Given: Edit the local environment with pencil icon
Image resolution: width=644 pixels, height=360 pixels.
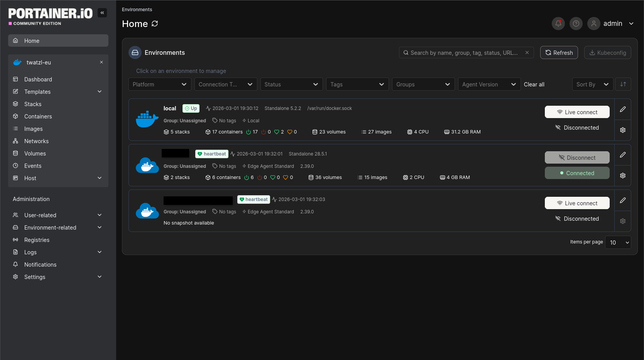Looking at the screenshot, I should point(622,109).
